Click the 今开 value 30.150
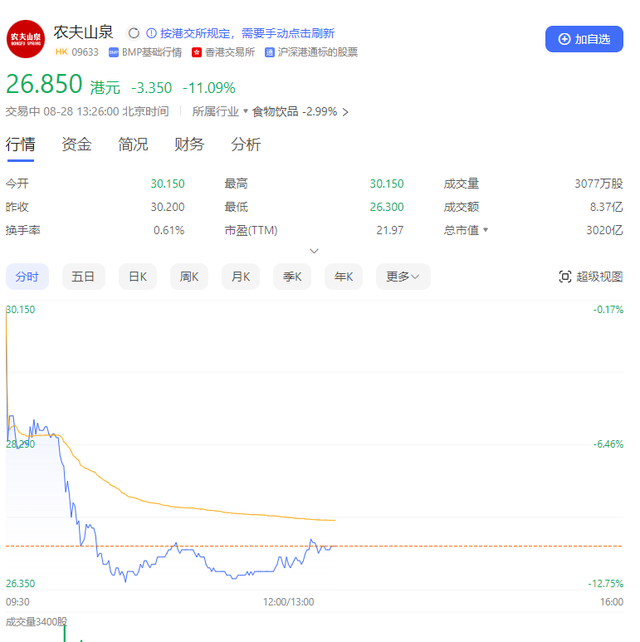The image size is (640, 642). coord(167,183)
